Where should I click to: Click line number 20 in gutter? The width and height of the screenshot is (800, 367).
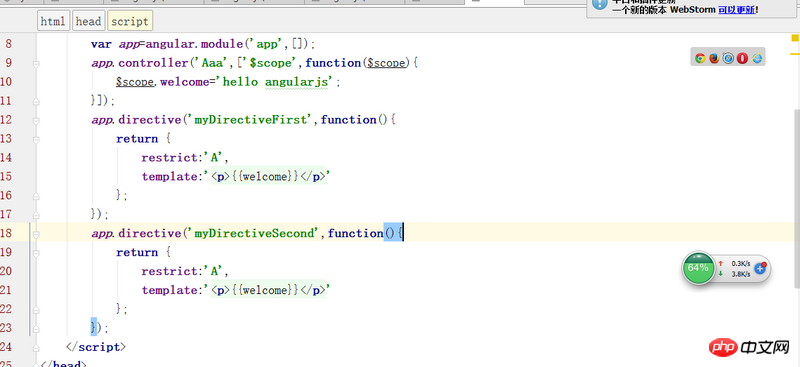pyautogui.click(x=6, y=271)
